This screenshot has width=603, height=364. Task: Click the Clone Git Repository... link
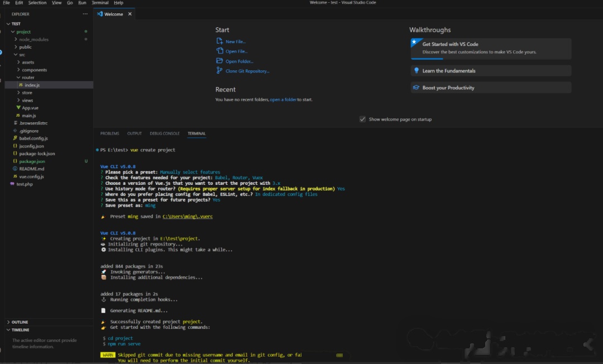tap(247, 71)
